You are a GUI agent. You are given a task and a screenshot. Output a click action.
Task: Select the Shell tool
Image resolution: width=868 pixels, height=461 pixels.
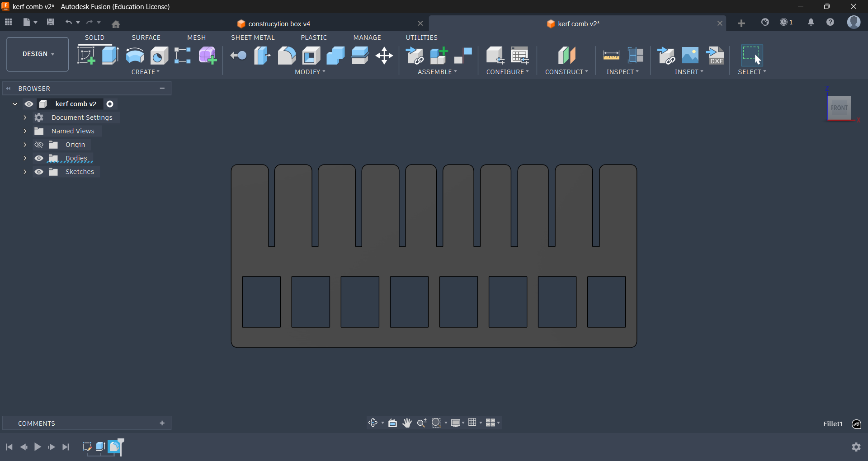(311, 56)
